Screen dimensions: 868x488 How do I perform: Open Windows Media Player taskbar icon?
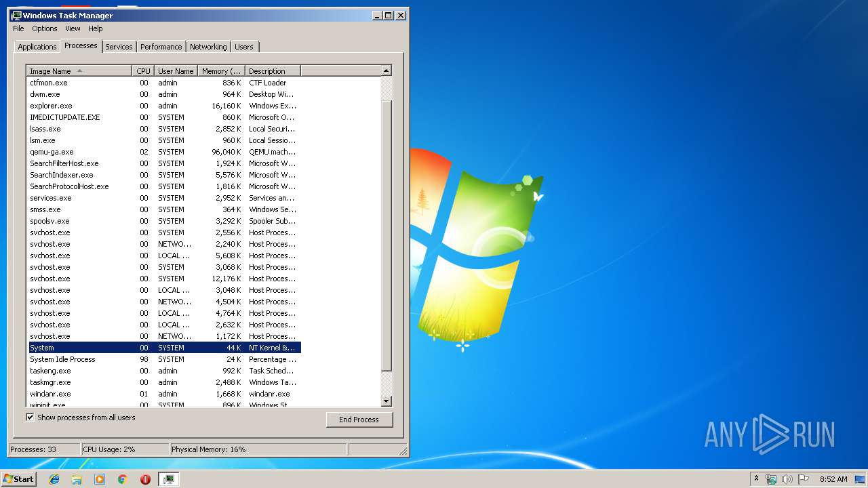click(100, 479)
